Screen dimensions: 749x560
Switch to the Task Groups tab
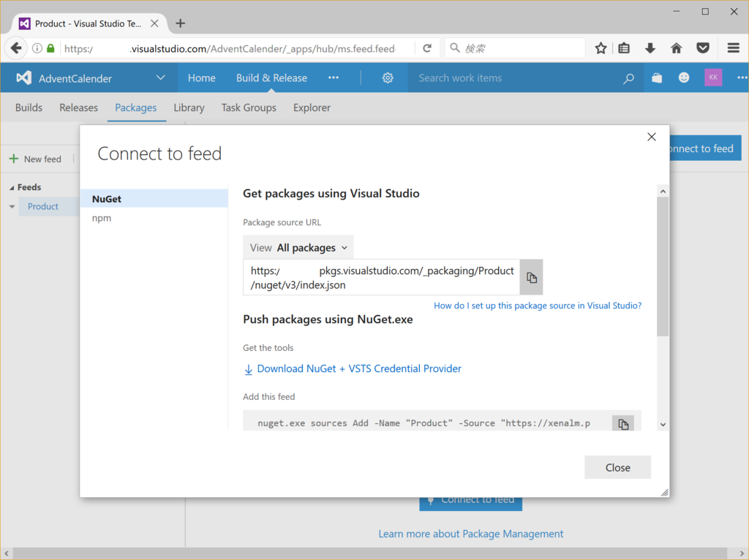pos(249,107)
